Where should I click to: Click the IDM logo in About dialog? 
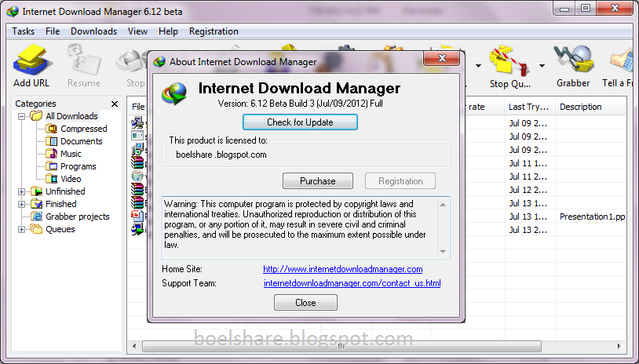[174, 93]
